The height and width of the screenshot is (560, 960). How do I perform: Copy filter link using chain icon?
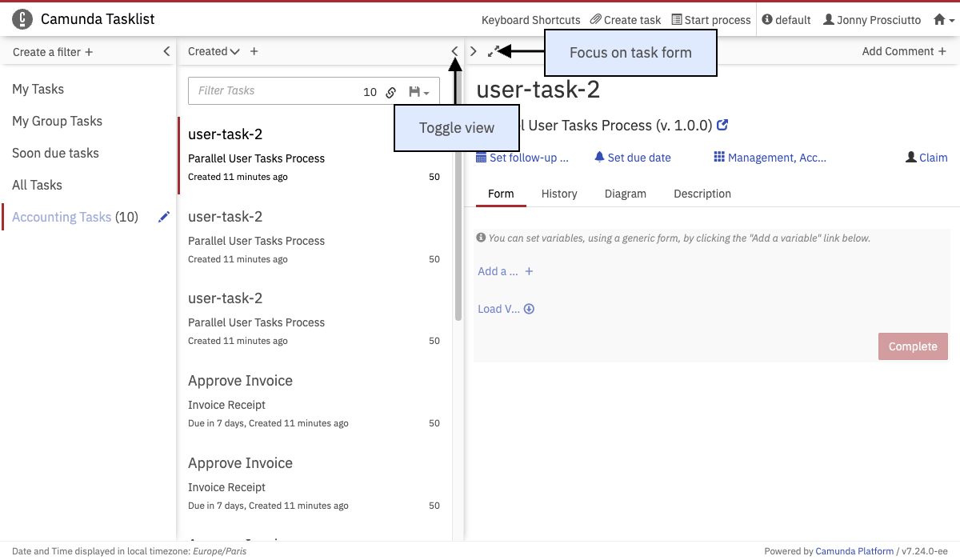click(391, 92)
